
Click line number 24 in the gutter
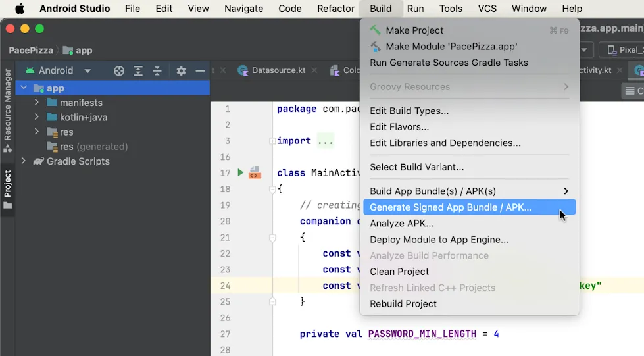(225, 286)
